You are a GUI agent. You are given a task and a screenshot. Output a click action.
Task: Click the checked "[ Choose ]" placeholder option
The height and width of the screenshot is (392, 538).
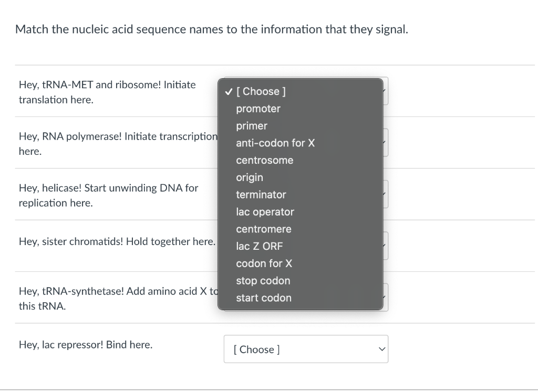300,91
